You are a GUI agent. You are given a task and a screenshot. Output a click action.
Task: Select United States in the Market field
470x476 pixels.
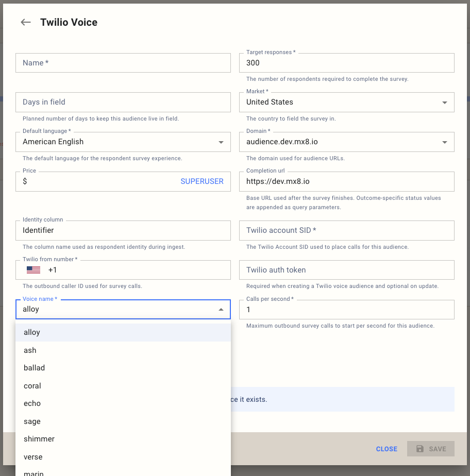click(346, 102)
